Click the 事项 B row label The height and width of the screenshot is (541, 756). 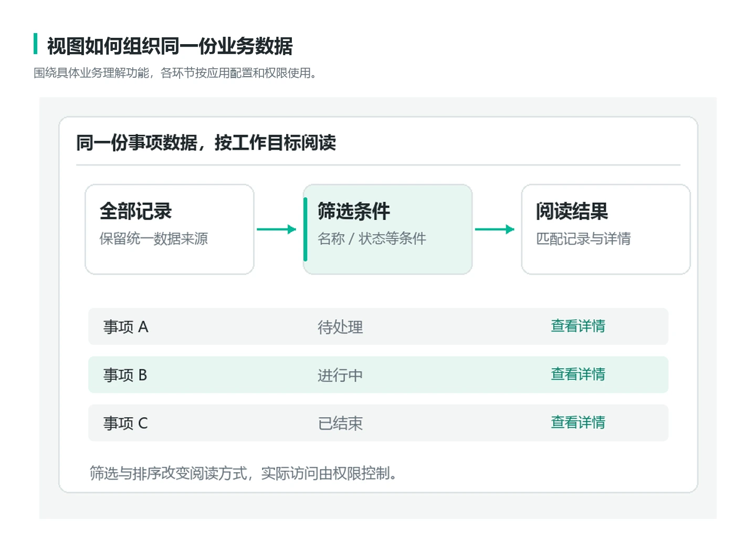[125, 375]
